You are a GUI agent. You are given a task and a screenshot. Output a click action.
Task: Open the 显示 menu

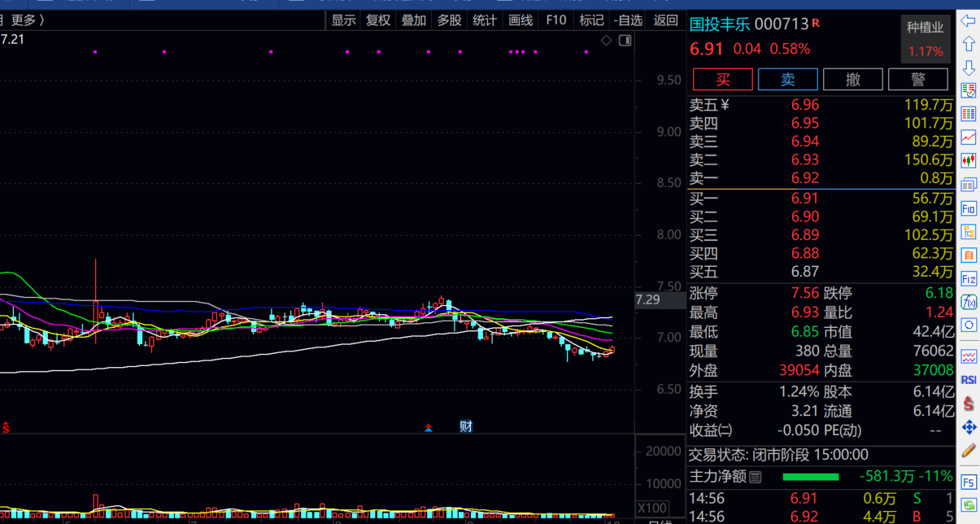[x=343, y=20]
